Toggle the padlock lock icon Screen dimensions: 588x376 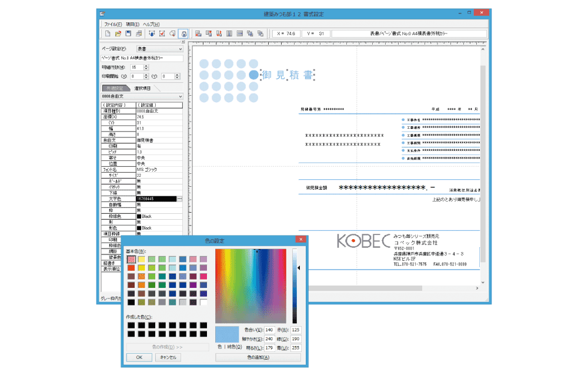(183, 33)
